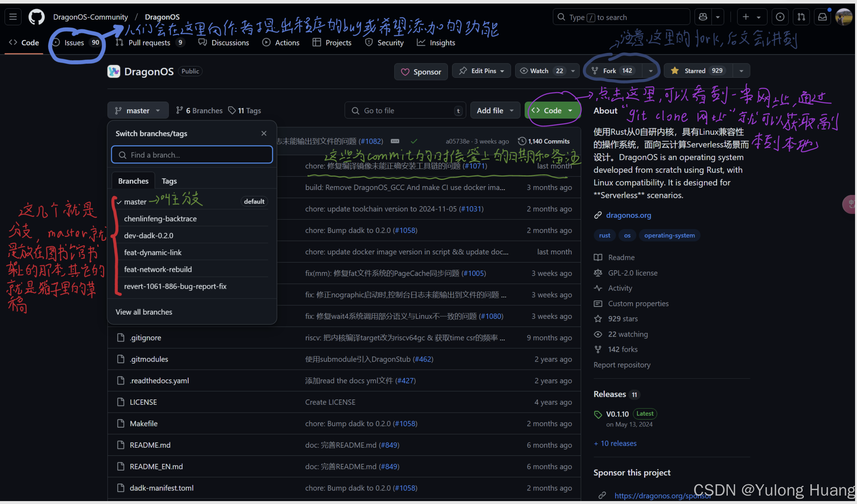Expand the green Code dropdown
Image resolution: width=857 pixels, height=504 pixels.
click(x=553, y=110)
